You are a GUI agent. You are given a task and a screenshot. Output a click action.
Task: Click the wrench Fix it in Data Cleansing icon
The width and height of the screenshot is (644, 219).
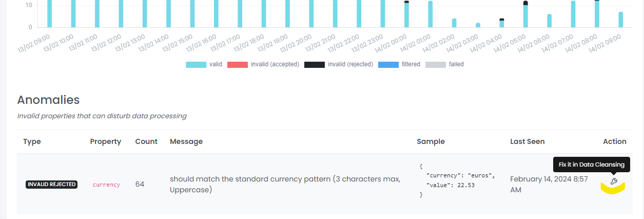(613, 181)
